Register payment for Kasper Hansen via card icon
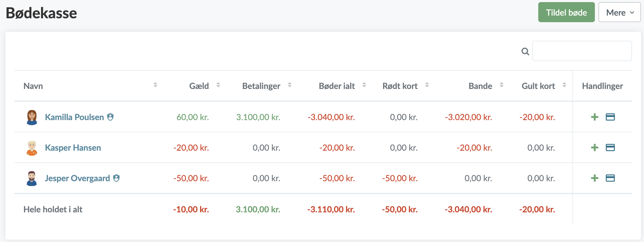The width and height of the screenshot is (644, 242). click(610, 148)
